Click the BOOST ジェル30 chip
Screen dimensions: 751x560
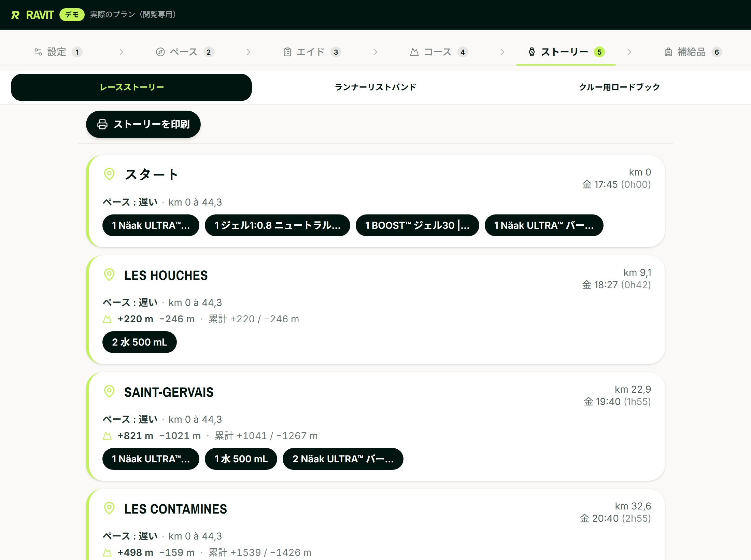(x=417, y=225)
